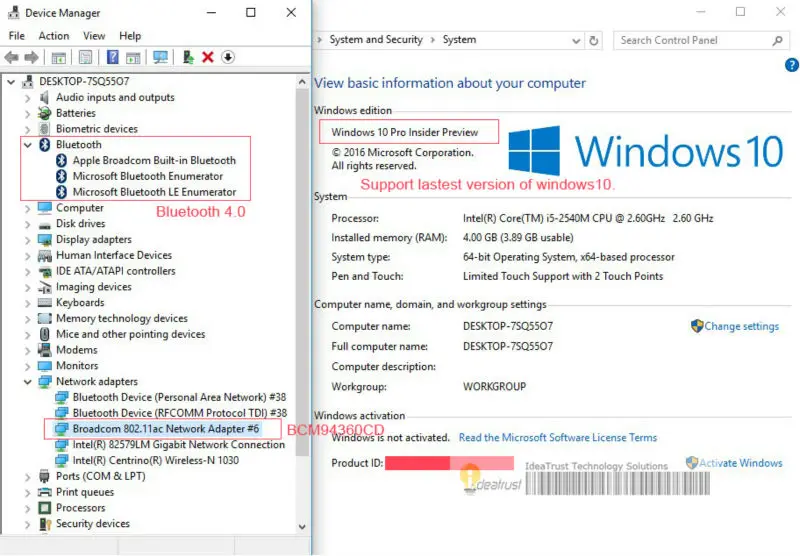Screen dimensions: 800x556
Task: Click the Modems category icon
Action: point(45,350)
